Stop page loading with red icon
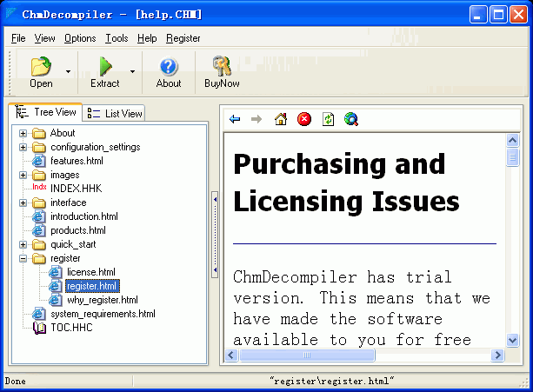Viewport: 533px width, 392px height. [x=303, y=119]
